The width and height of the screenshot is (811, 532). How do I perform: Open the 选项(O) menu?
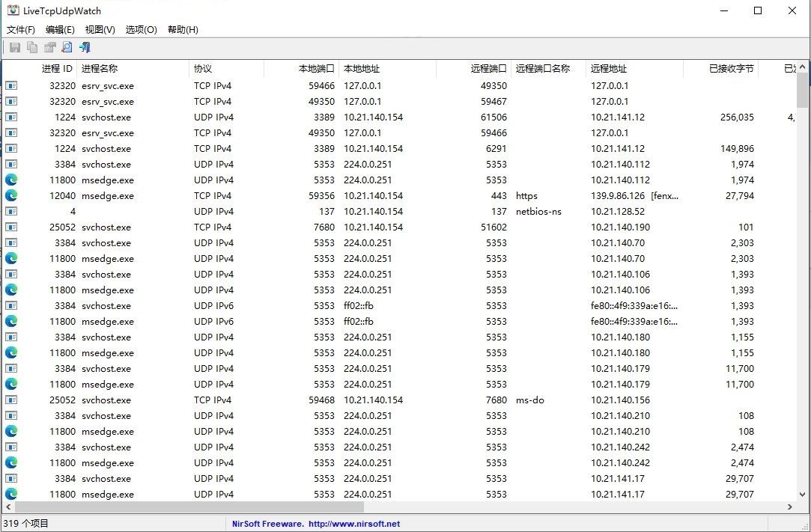click(141, 30)
